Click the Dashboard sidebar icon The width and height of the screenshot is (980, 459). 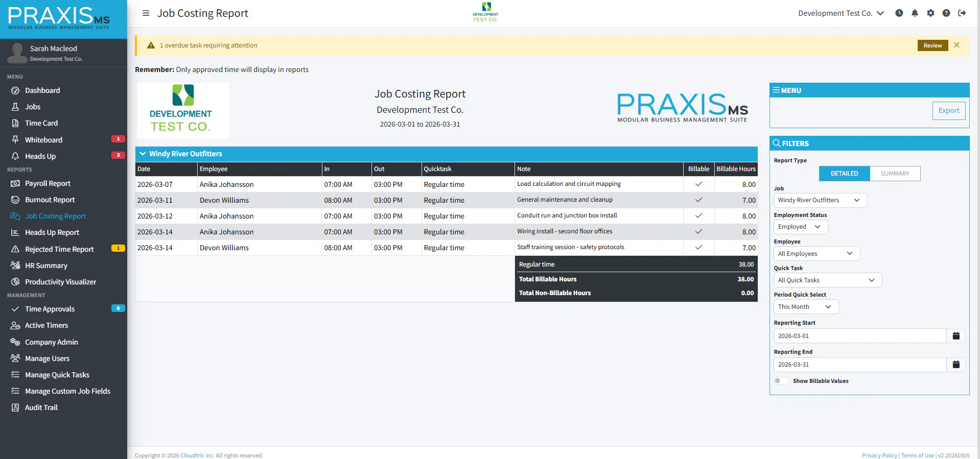tap(15, 90)
